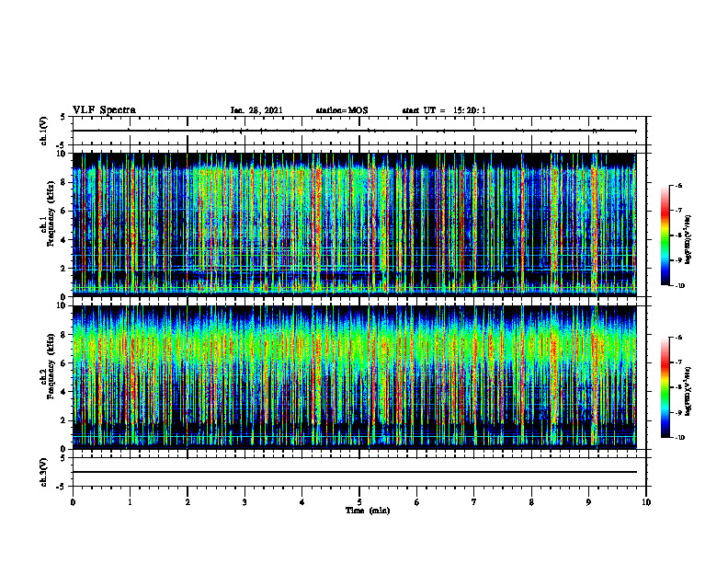728x563 pixels.
Task: Click the ch.2 "Frequency (kHz)" axis label
Action: pyautogui.click(x=51, y=366)
